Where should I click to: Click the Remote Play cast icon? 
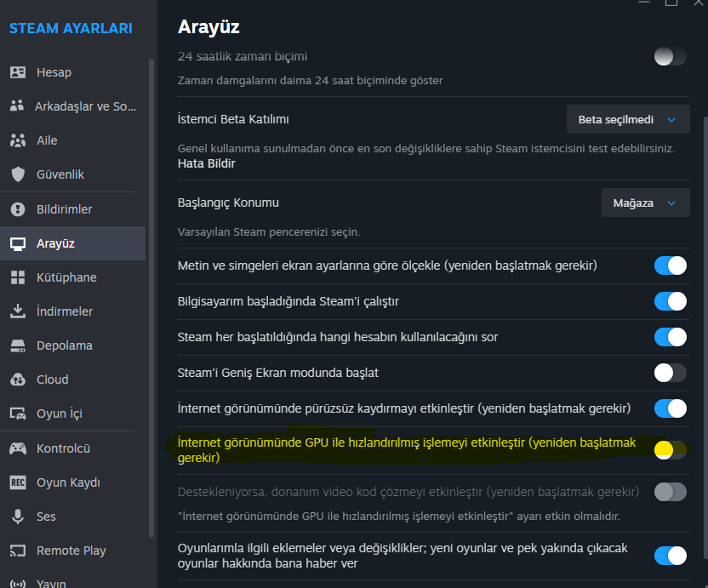pos(18,551)
